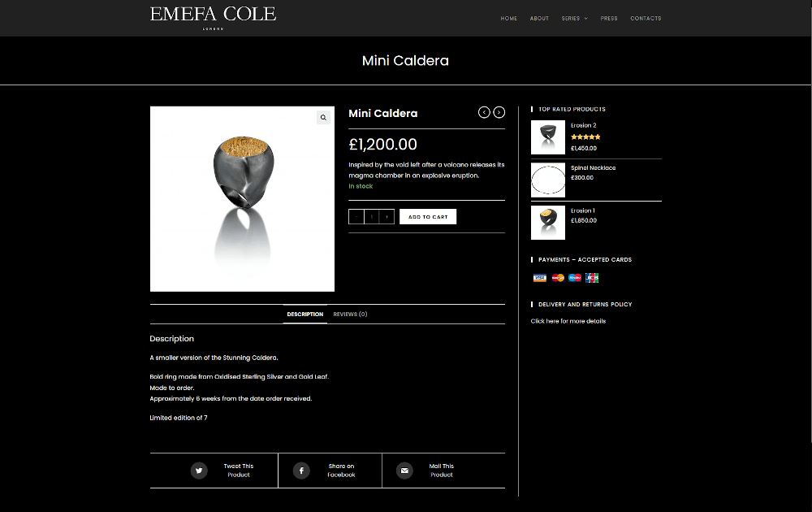Click the Facebook share icon

(301, 471)
